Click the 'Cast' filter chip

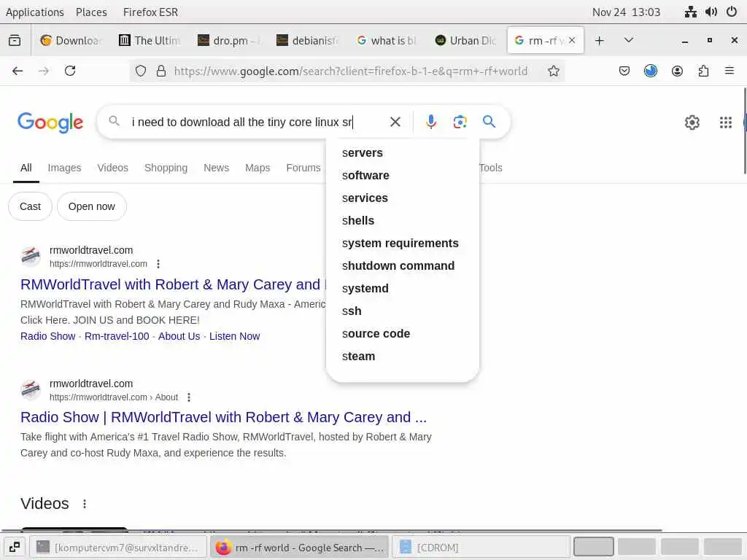click(30, 206)
